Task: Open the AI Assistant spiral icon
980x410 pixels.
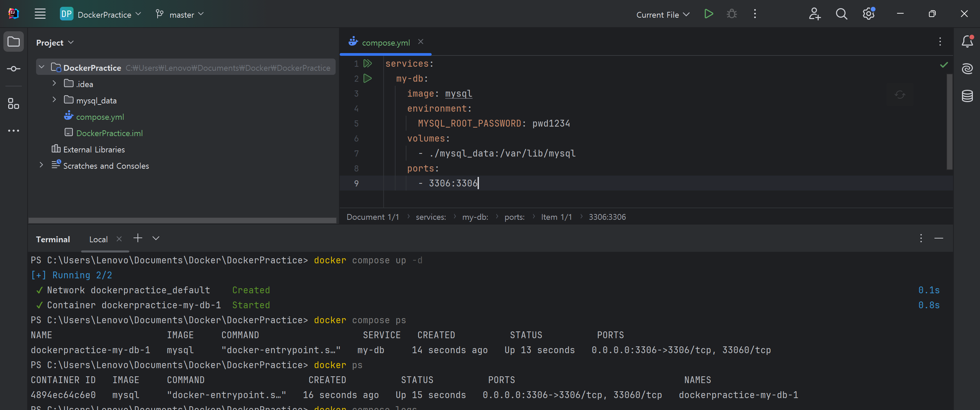Action: [x=967, y=68]
